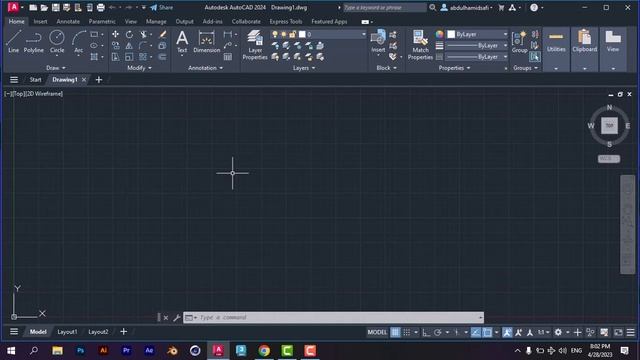Select the Stretch tool
640x360 pixels.
click(116, 57)
